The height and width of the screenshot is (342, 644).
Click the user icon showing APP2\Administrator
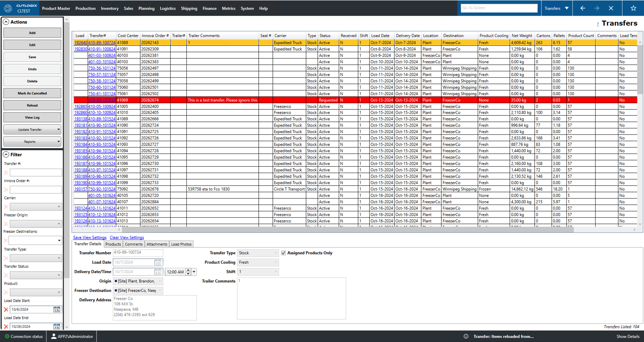tap(53, 336)
